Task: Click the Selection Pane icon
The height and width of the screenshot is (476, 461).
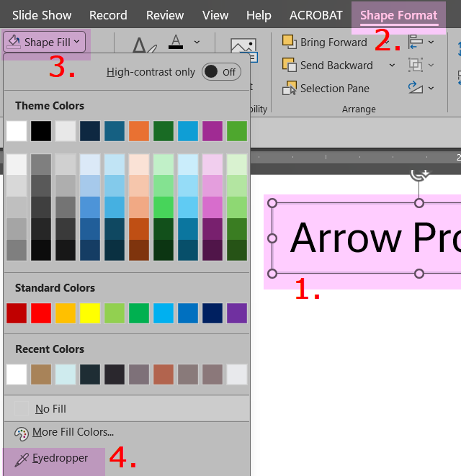Action: coord(290,88)
